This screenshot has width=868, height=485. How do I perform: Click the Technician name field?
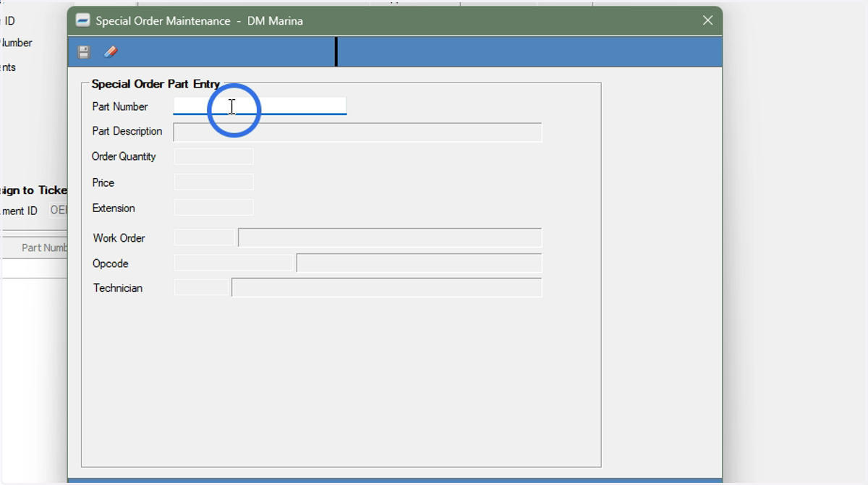coord(386,287)
